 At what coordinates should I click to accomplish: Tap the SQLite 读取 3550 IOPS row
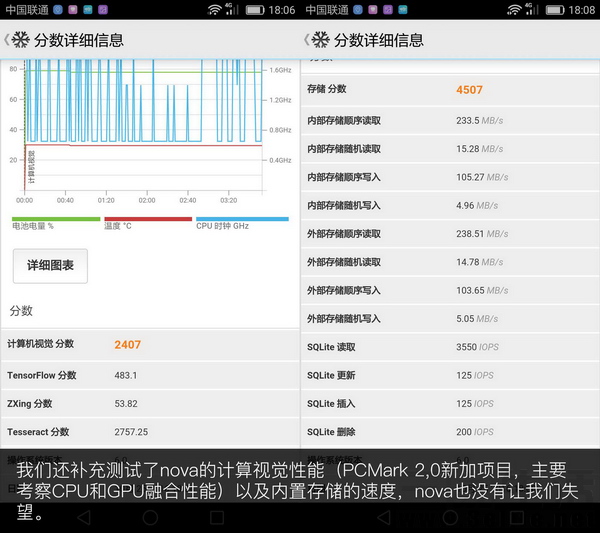click(x=450, y=347)
